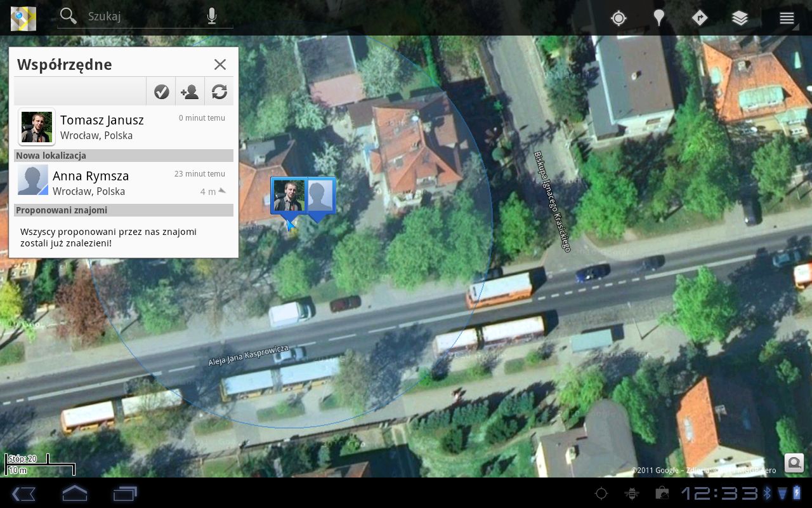Refresh friends' locations
This screenshot has height=508, width=812.
coord(219,91)
